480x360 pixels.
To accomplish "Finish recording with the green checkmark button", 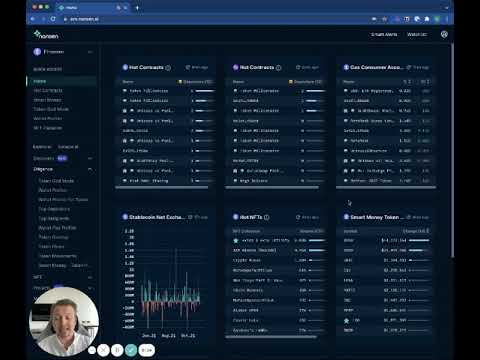I will pyautogui.click(x=131, y=350).
